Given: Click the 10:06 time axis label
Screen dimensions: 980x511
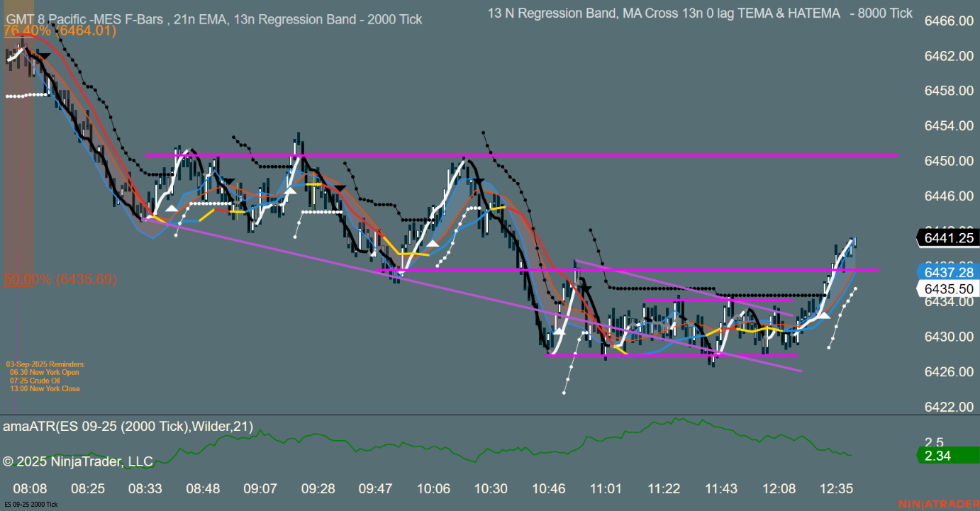Looking at the screenshot, I should (x=433, y=489).
